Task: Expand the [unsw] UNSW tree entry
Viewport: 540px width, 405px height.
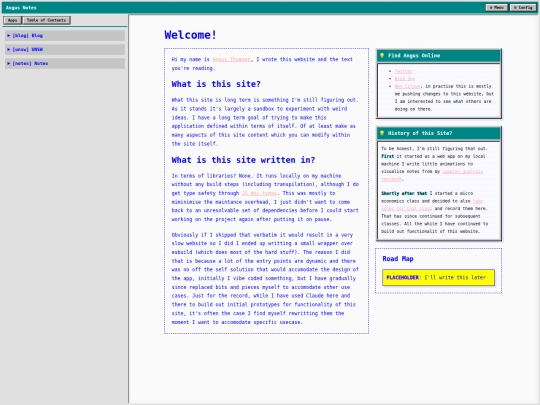Action: click(65, 50)
